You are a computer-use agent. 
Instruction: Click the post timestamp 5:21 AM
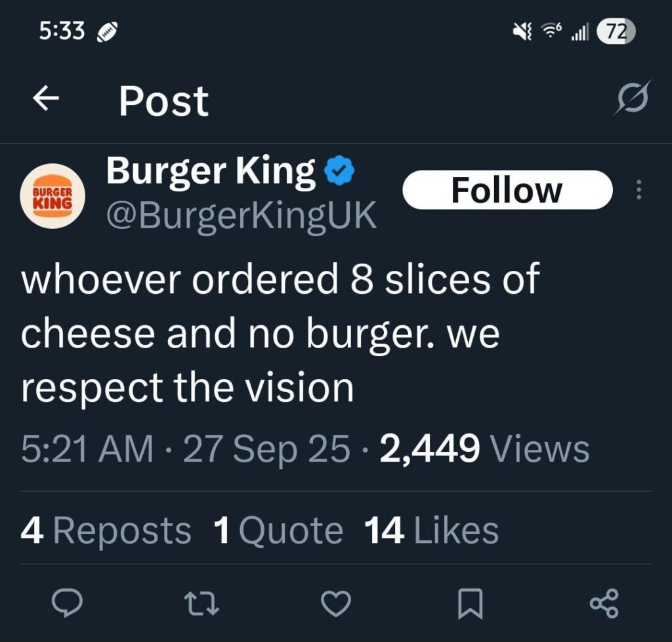[x=84, y=448]
